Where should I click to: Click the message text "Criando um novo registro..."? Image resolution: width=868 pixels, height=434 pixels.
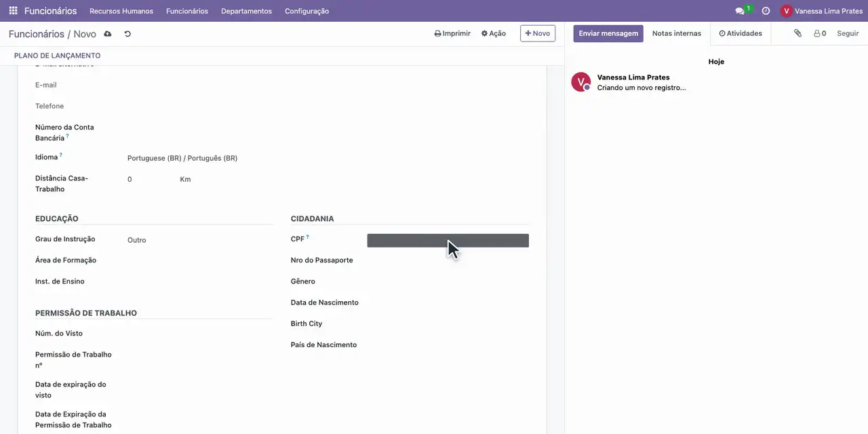point(642,87)
